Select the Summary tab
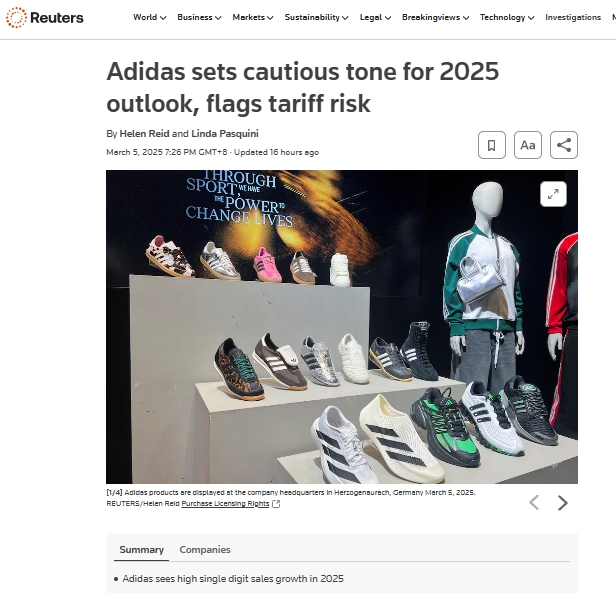 click(x=141, y=549)
